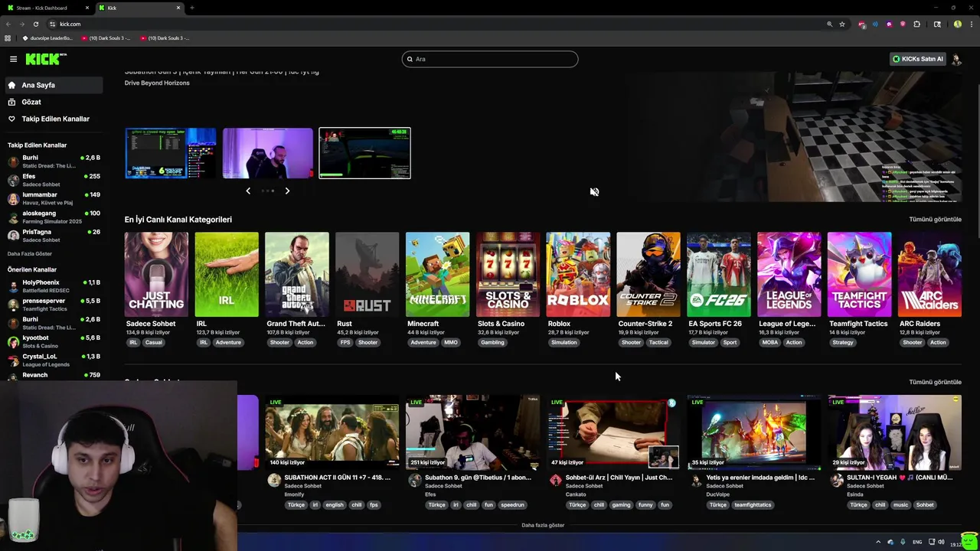Open Efes followed channel
This screenshot has height=551, width=980.
(54, 180)
